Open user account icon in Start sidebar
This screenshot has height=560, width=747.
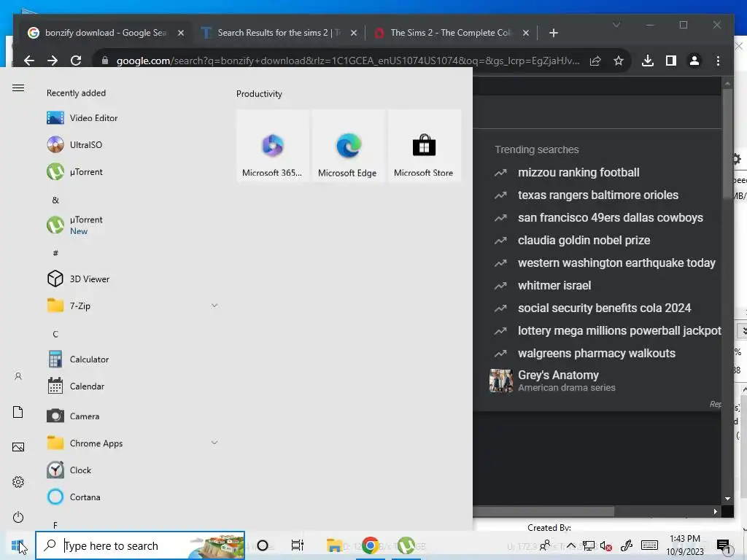(18, 376)
